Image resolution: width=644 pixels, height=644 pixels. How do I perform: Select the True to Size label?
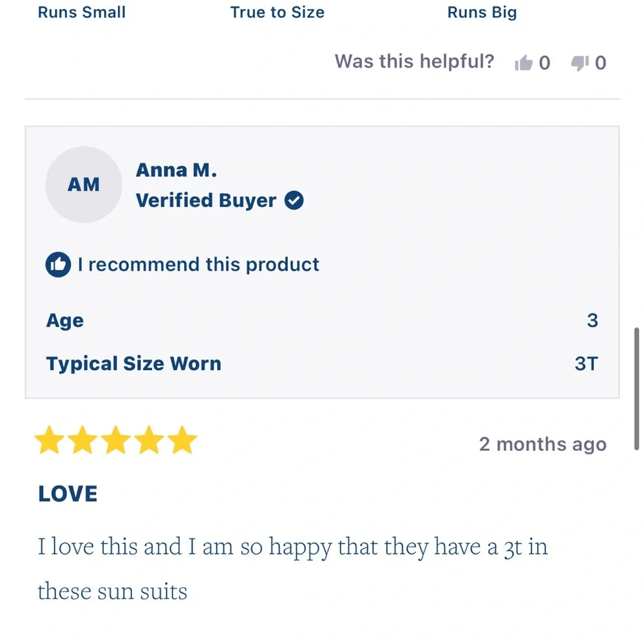pyautogui.click(x=277, y=12)
